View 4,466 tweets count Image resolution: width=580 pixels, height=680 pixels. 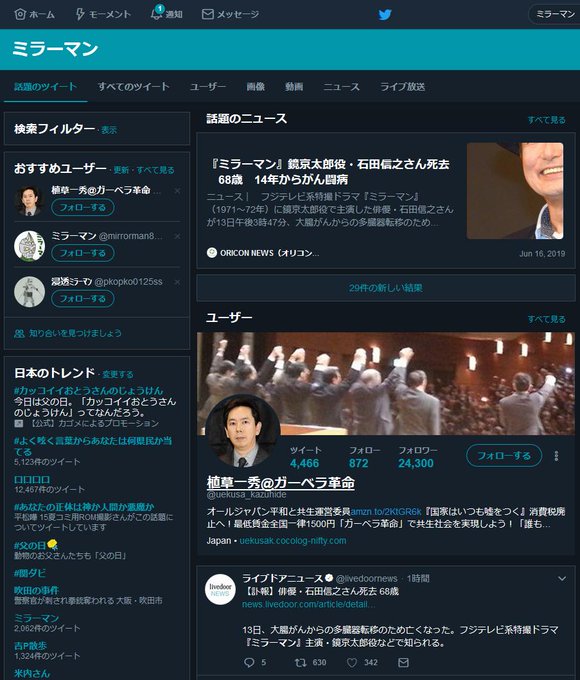[x=305, y=463]
